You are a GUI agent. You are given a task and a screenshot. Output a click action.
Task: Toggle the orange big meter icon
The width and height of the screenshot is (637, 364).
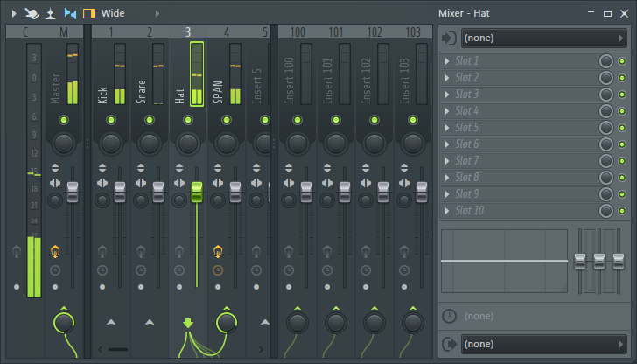coord(88,13)
